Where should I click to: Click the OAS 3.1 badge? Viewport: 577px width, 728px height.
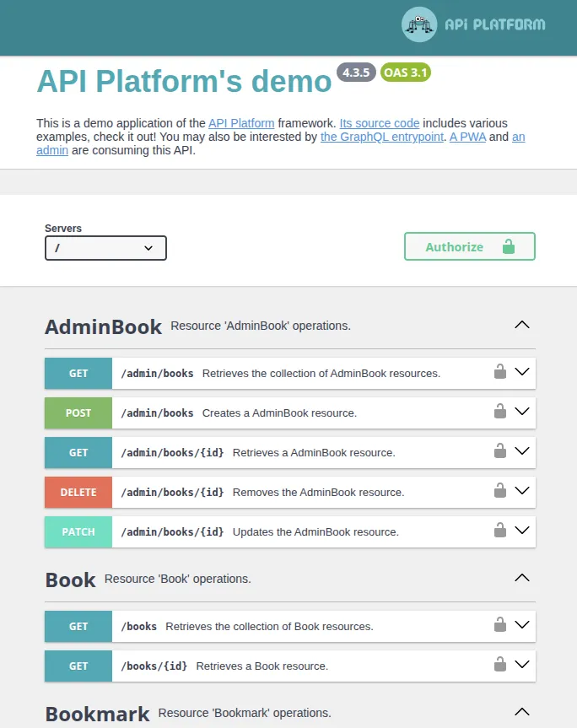click(x=406, y=73)
